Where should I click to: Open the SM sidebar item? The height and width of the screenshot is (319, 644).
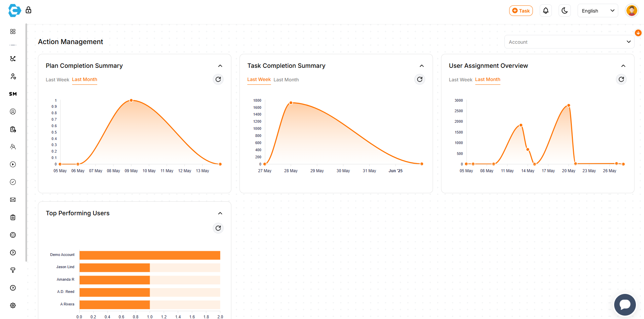pyautogui.click(x=13, y=94)
